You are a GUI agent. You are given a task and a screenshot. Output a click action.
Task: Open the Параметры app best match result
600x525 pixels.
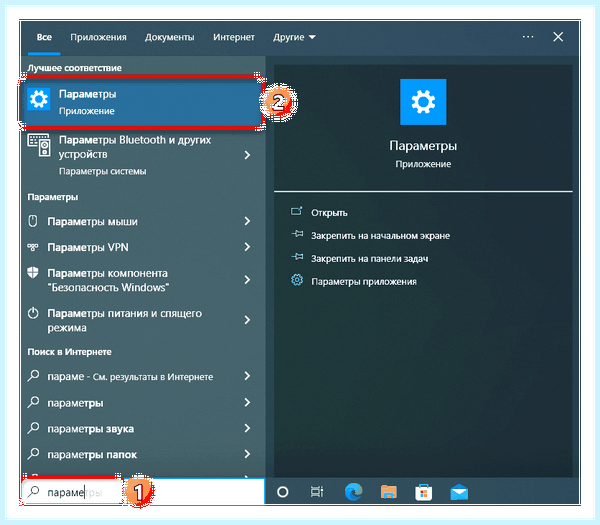pyautogui.click(x=142, y=102)
